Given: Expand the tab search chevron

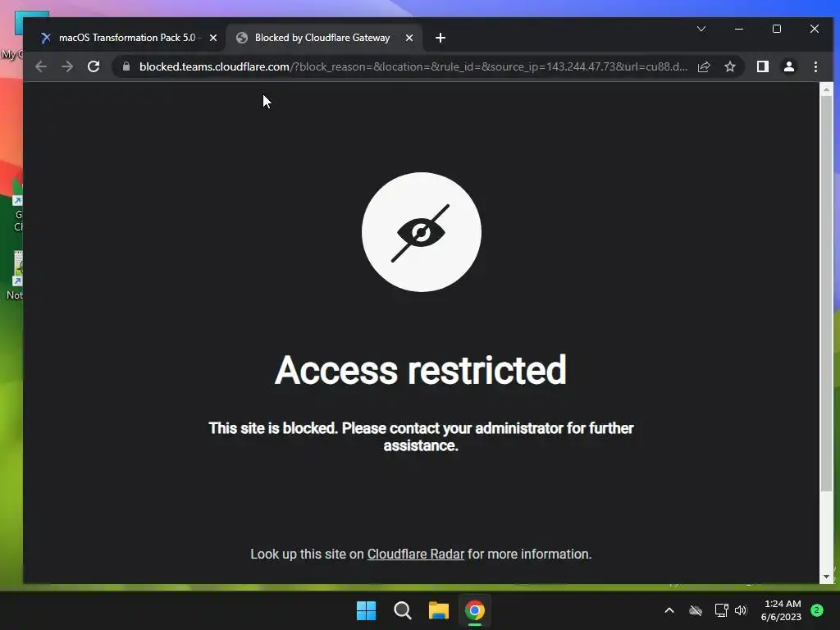Looking at the screenshot, I should (x=701, y=29).
